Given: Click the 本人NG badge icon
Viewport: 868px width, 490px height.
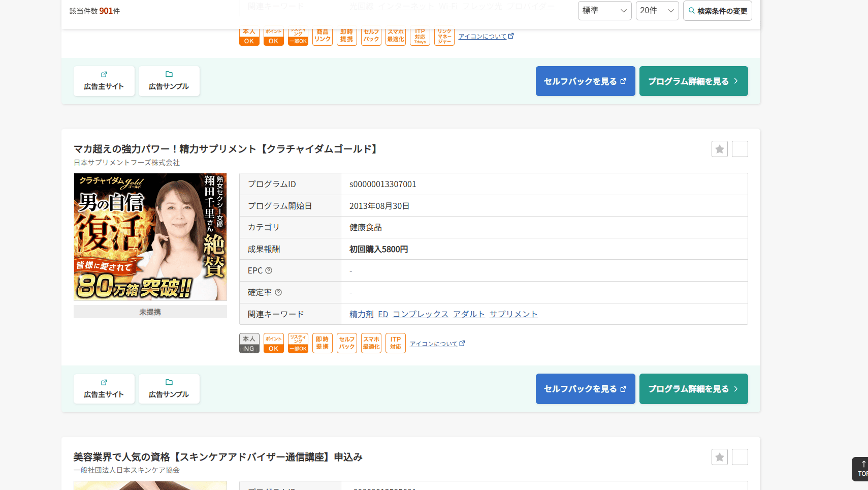Looking at the screenshot, I should tap(249, 343).
